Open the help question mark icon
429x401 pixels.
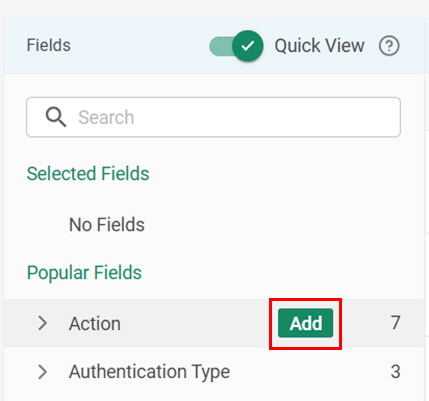pyautogui.click(x=389, y=46)
